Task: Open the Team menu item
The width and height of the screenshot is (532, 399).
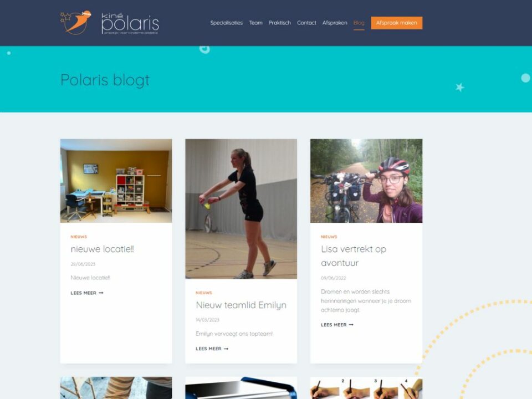Action: [x=256, y=23]
